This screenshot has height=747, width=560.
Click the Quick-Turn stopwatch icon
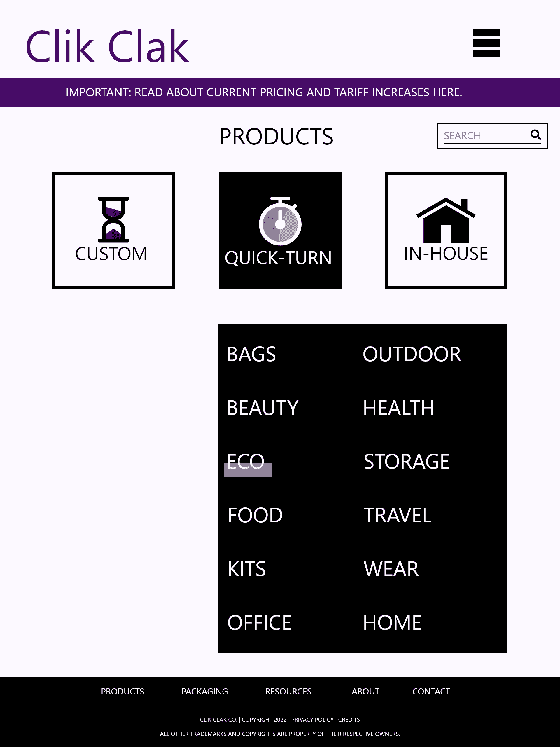tap(279, 221)
